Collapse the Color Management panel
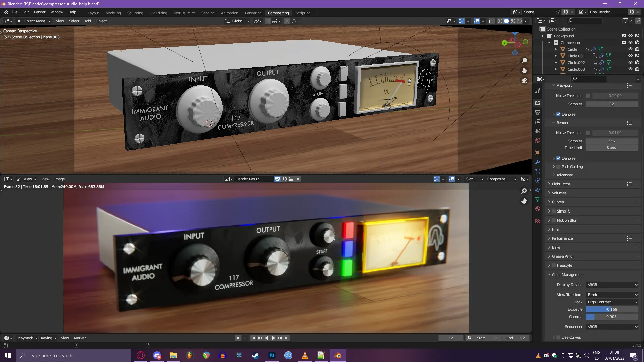644x362 pixels. pyautogui.click(x=568, y=275)
